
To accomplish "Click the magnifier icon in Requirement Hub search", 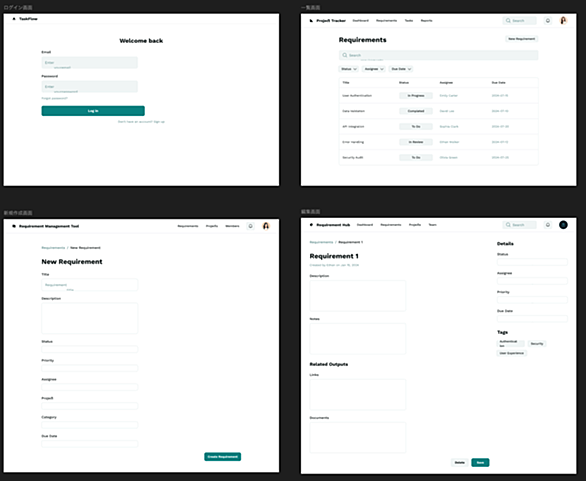I will 508,225.
